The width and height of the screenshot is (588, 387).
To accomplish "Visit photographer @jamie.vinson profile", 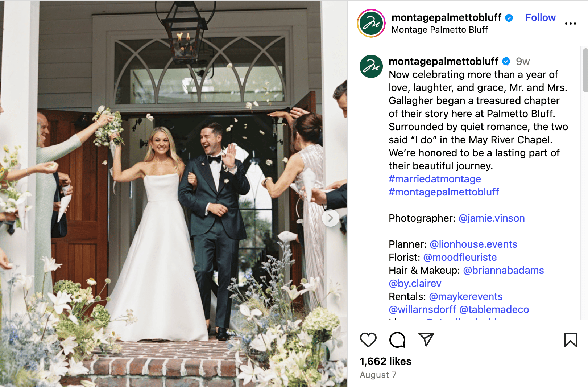I will click(492, 218).
